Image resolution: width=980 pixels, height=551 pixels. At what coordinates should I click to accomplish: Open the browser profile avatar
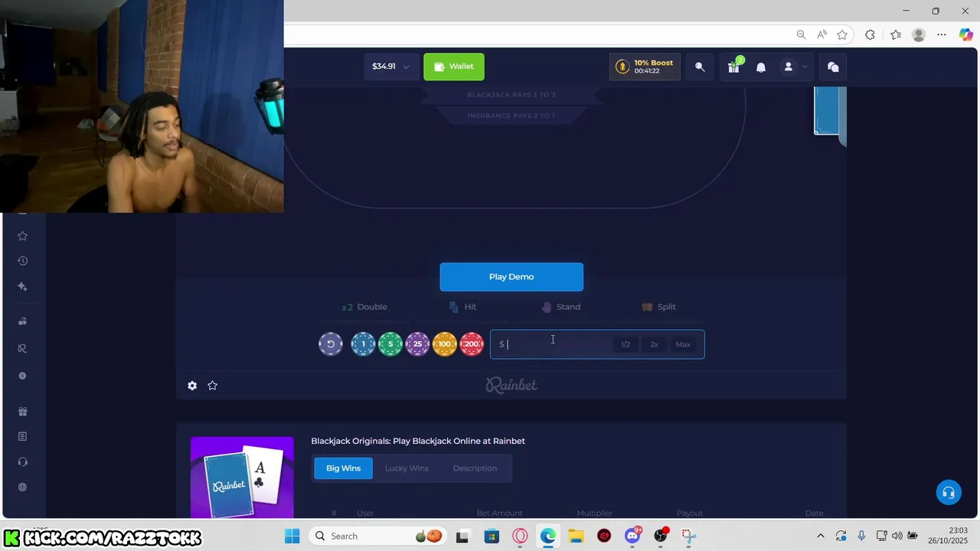(x=919, y=34)
